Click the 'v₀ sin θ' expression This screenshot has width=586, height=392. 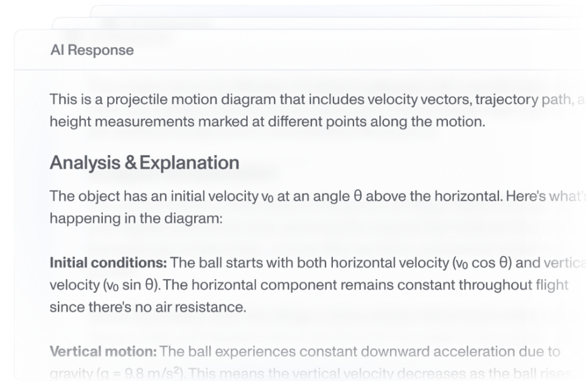pos(127,285)
